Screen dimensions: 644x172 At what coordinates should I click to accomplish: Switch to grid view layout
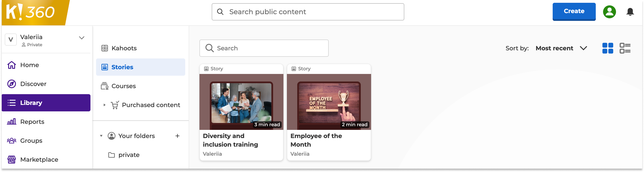[608, 48]
